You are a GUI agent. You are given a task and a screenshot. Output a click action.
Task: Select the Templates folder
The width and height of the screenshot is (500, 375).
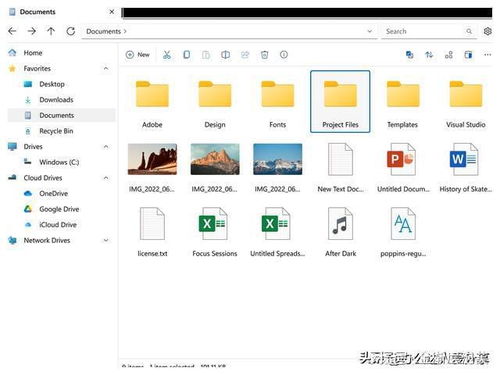click(403, 102)
